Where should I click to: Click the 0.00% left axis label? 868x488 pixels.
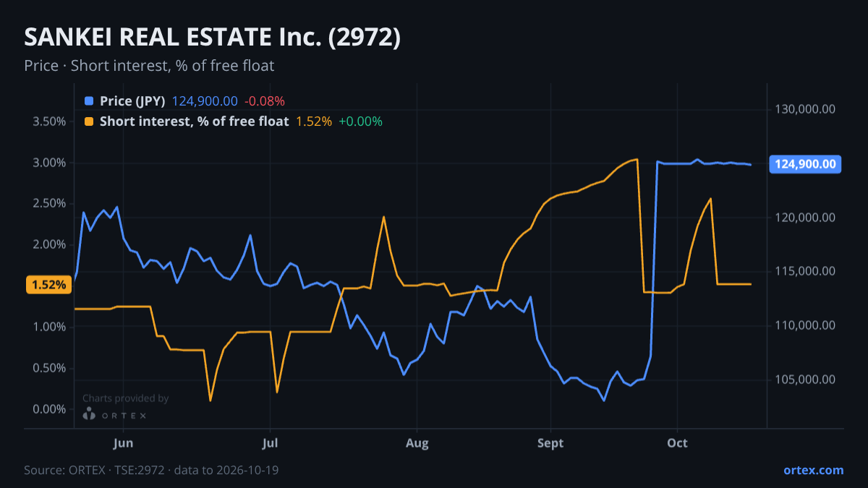click(x=50, y=409)
